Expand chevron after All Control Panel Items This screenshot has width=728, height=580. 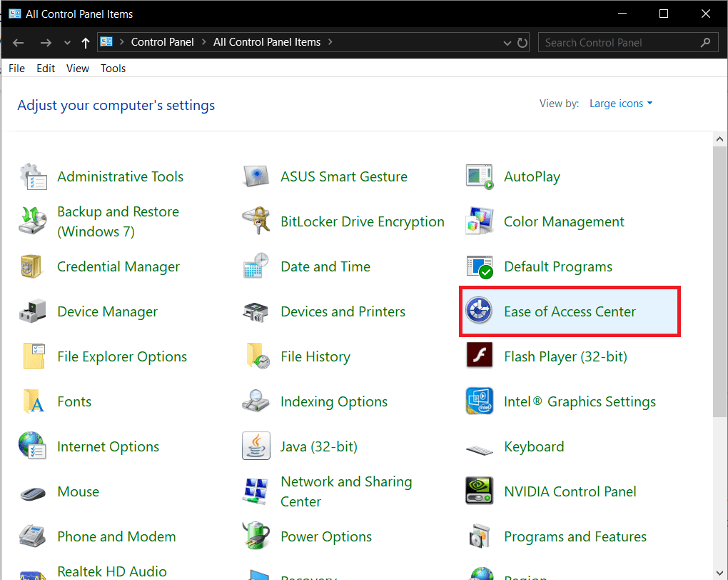330,42
